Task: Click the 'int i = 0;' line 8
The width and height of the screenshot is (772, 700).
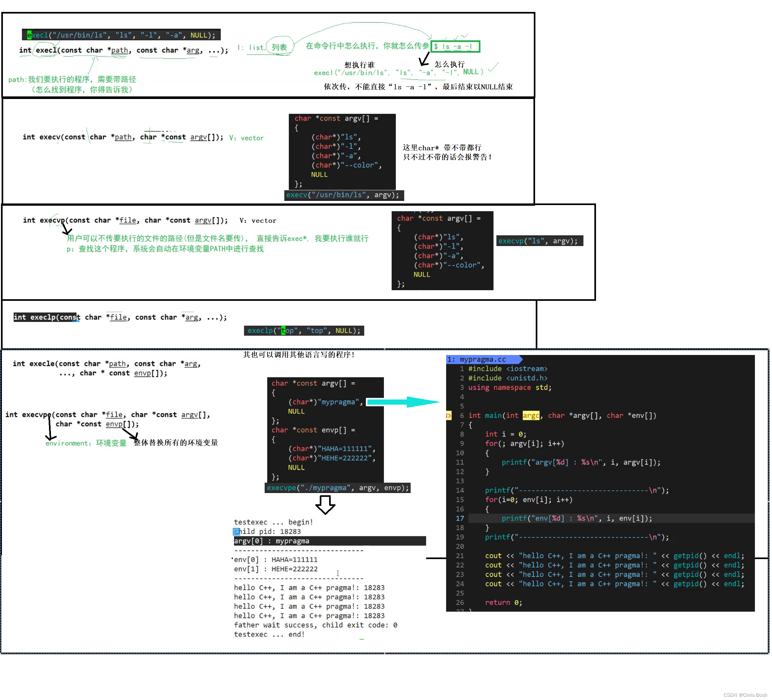Action: pos(505,434)
